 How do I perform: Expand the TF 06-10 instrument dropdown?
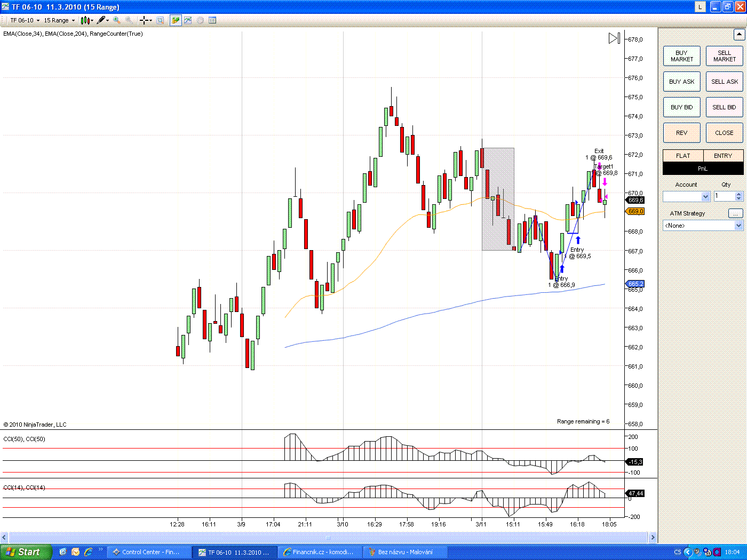coord(25,20)
